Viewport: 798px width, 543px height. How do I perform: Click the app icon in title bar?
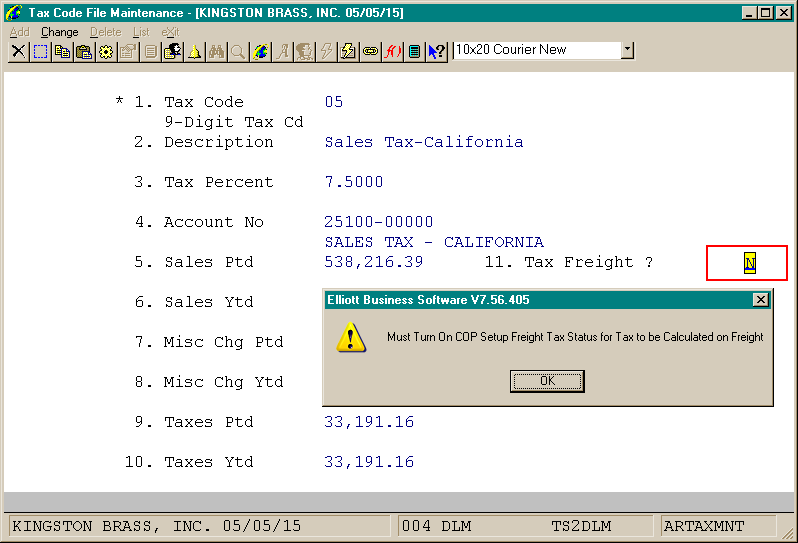(x=14, y=12)
